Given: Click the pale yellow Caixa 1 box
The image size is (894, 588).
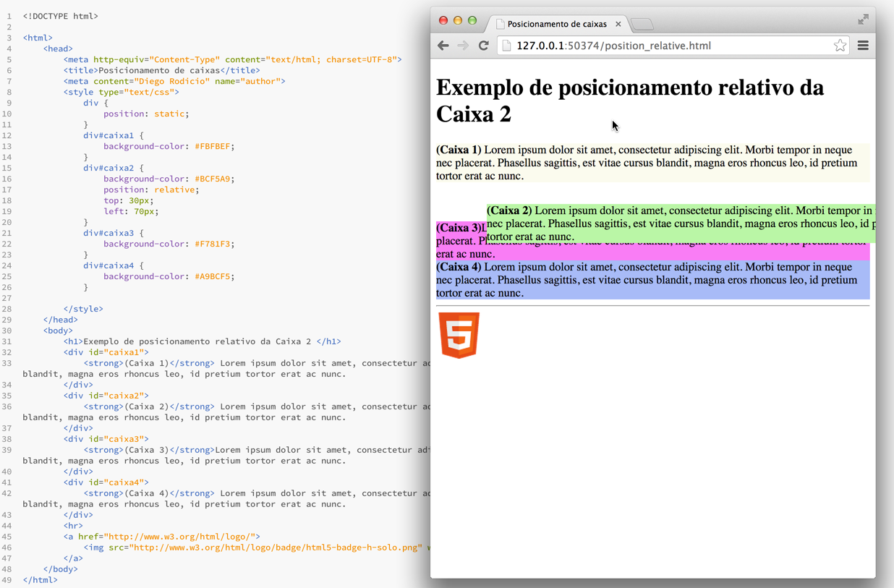Looking at the screenshot, I should tap(652, 163).
